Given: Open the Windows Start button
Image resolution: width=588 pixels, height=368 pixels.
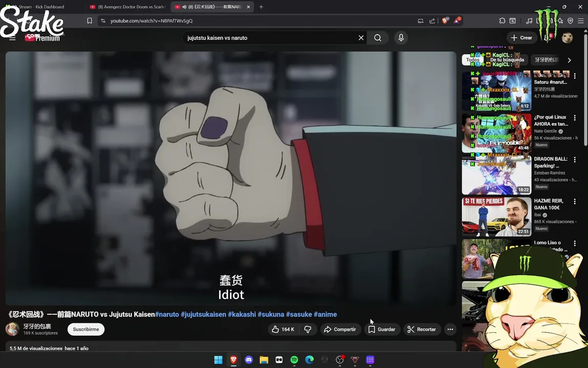Looking at the screenshot, I should tap(218, 360).
